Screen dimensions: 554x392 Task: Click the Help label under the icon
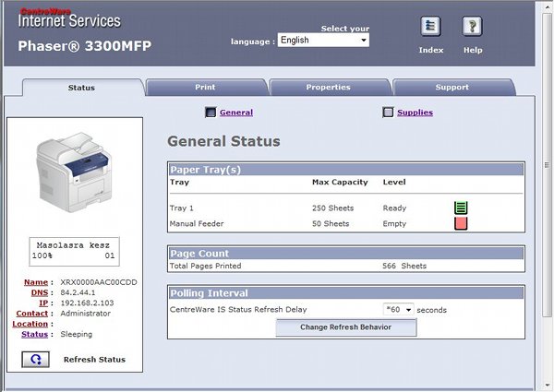pyautogui.click(x=473, y=50)
